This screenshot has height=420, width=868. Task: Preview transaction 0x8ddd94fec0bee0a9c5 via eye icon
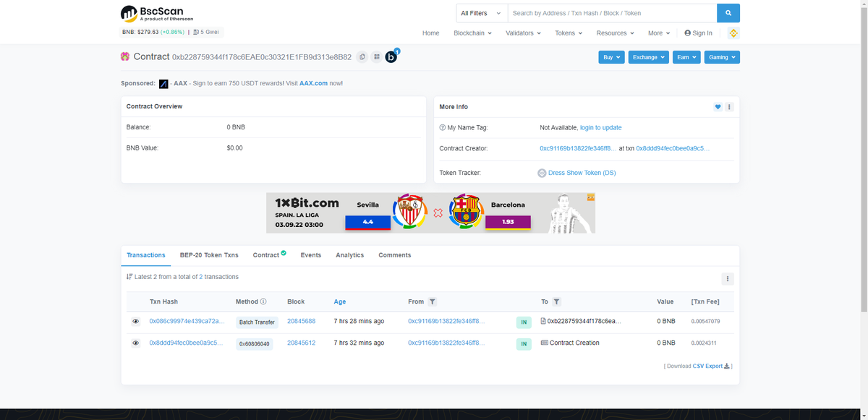[135, 343]
